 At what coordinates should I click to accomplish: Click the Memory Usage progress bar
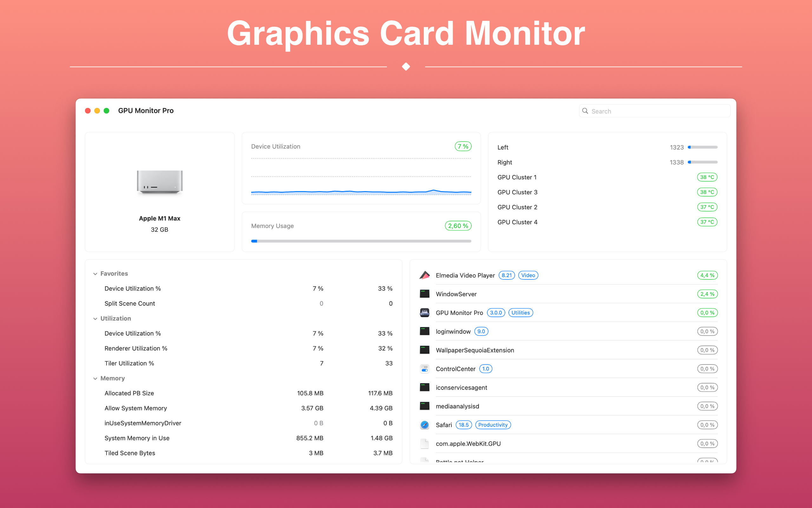(361, 241)
